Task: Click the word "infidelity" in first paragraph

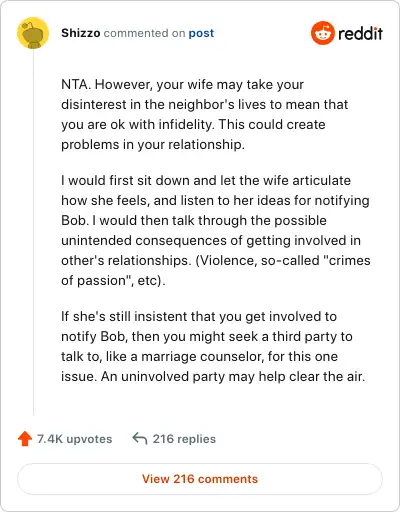Action: coord(187,125)
